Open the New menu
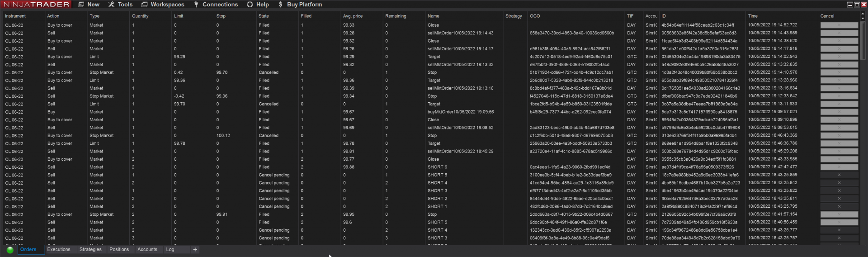Viewport: 868px width, 257px height. [89, 5]
